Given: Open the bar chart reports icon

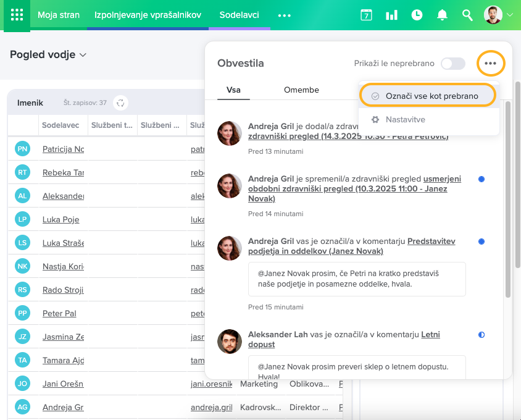Looking at the screenshot, I should click(x=391, y=15).
